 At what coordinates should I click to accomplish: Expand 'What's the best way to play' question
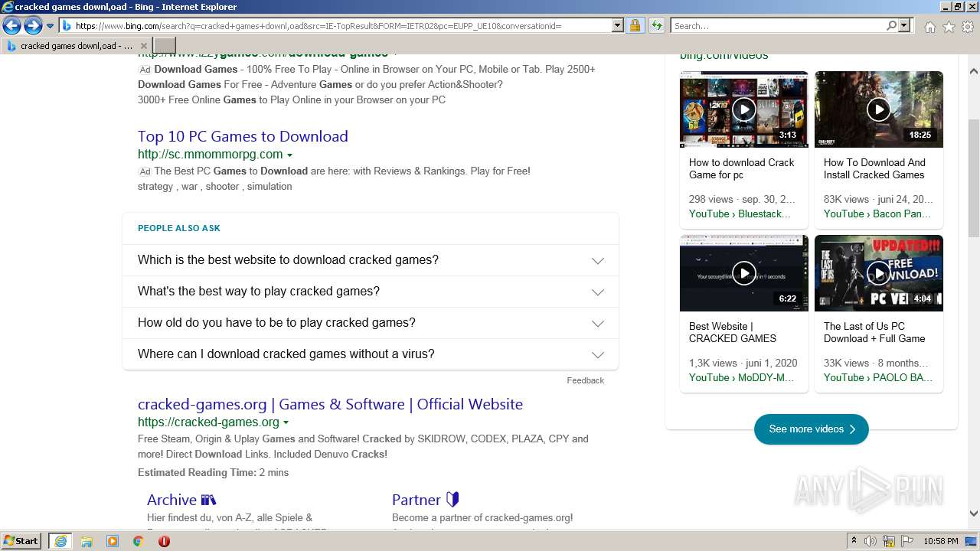pos(371,292)
